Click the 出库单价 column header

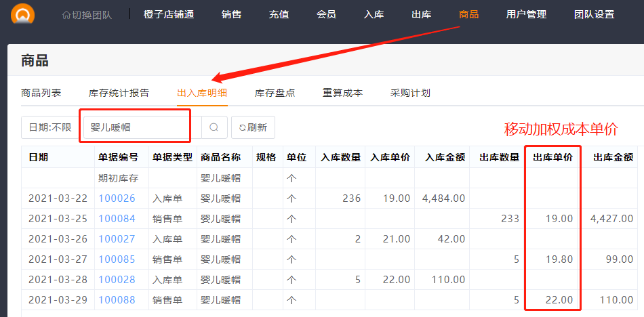[x=552, y=157]
